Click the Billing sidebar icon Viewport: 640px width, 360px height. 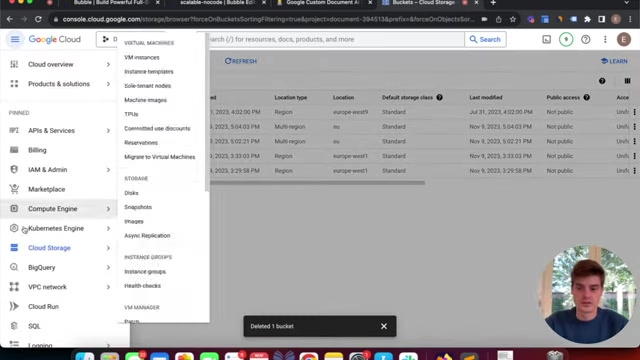(14, 150)
